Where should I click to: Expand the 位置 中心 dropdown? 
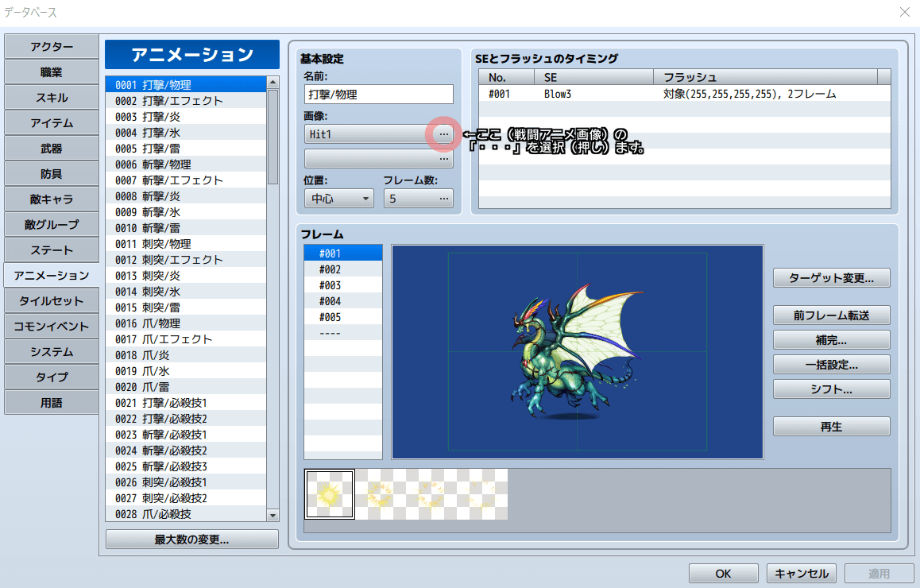point(339,199)
